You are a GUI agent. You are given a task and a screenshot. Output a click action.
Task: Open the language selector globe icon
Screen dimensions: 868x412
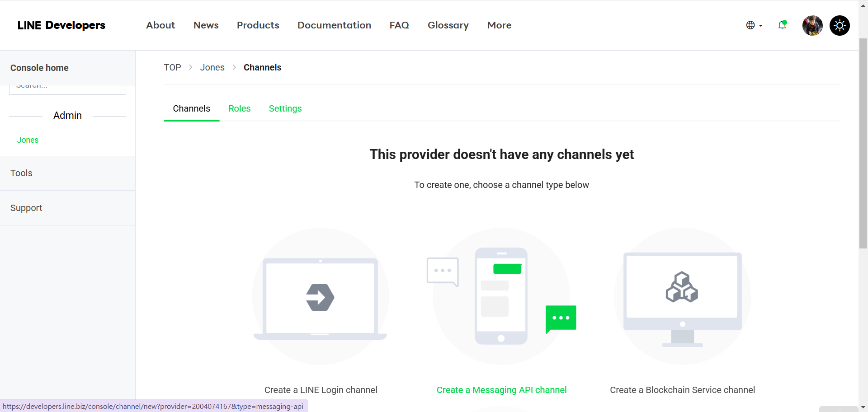tap(750, 25)
